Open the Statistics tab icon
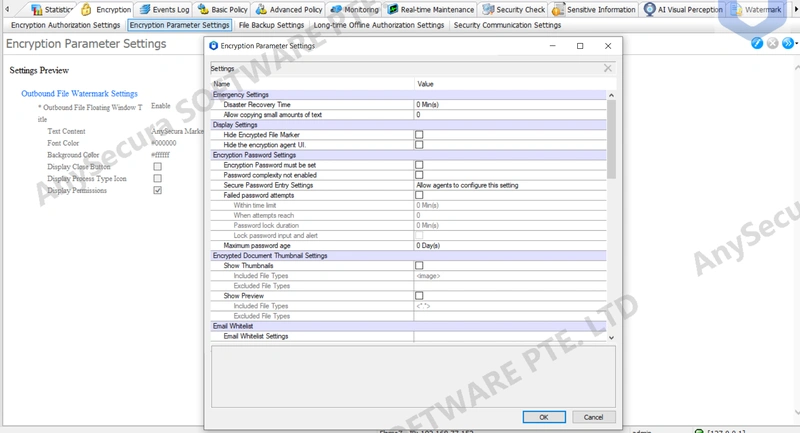The image size is (800, 433). point(36,9)
